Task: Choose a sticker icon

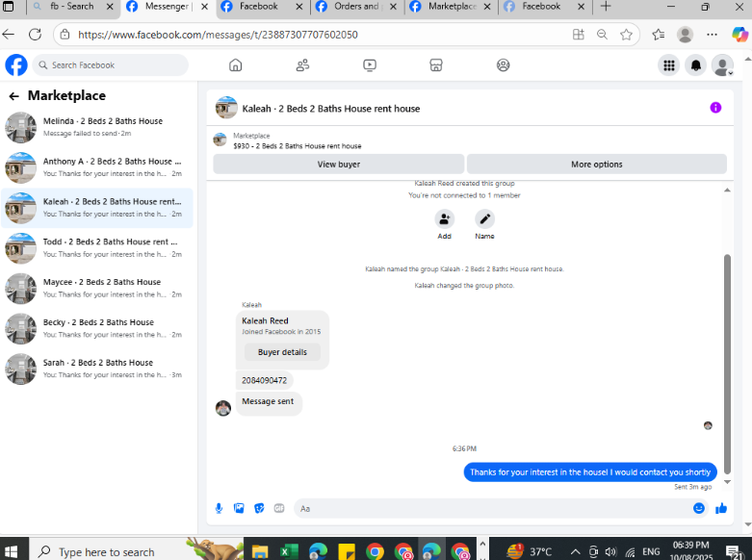Action: [259, 508]
